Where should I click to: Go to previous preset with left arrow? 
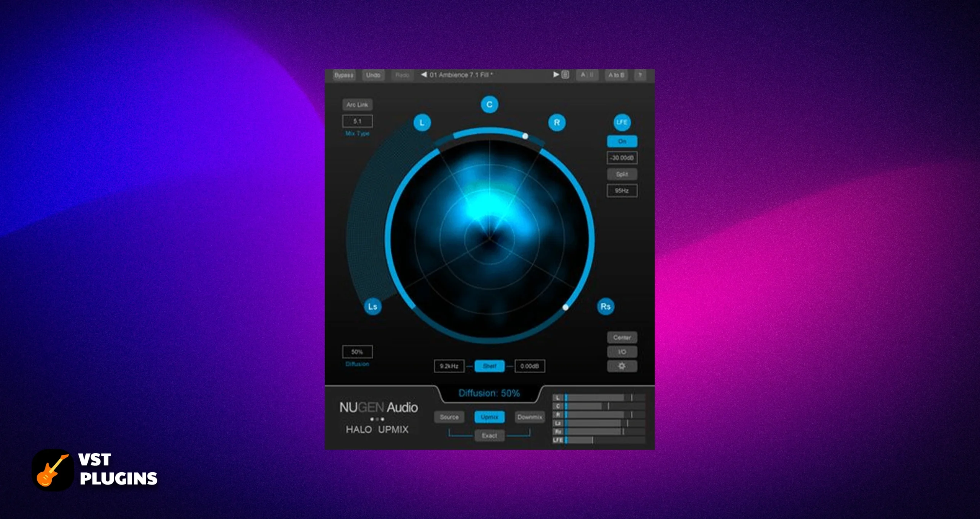pos(424,75)
